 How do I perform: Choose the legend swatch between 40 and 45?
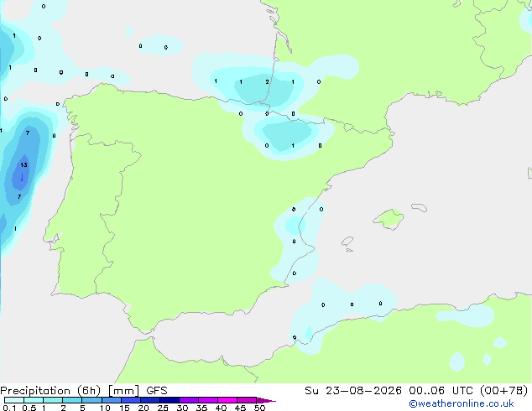tap(227, 400)
